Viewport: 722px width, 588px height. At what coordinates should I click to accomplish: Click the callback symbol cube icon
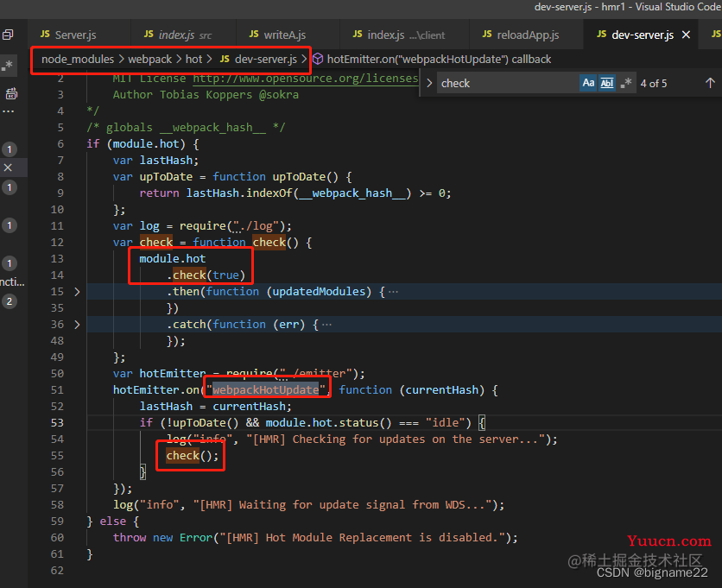pyautogui.click(x=318, y=60)
